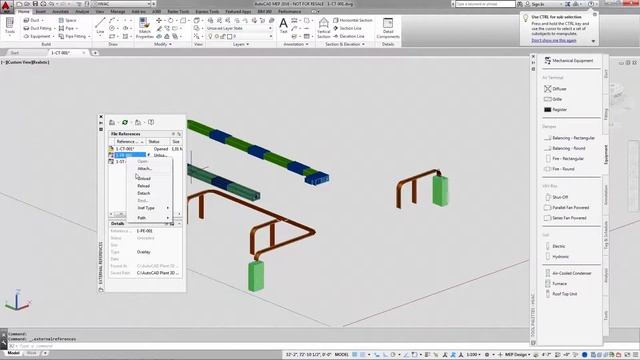This screenshot has height=360, width=640.
Task: Select the Furnace tool in the palette
Action: [556, 283]
